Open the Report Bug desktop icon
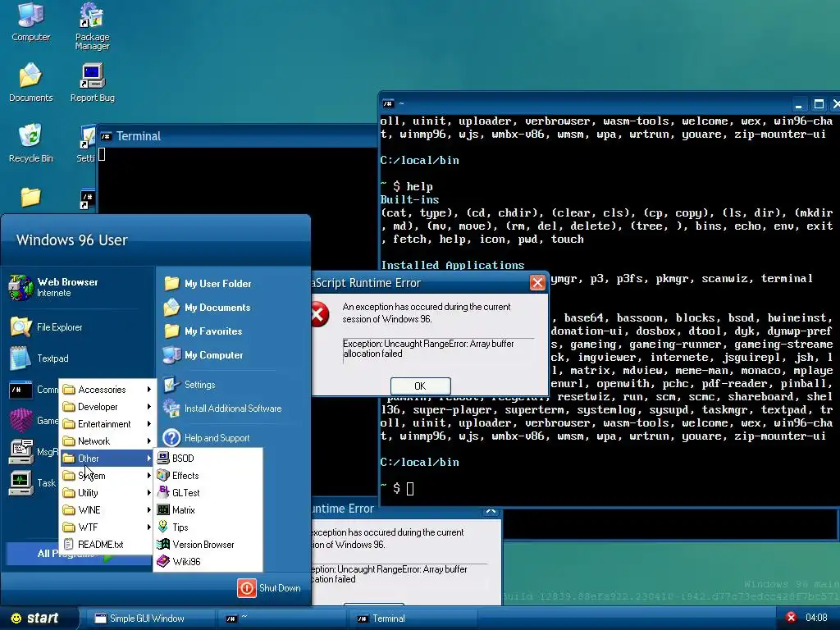The height and width of the screenshot is (630, 840). (92, 82)
